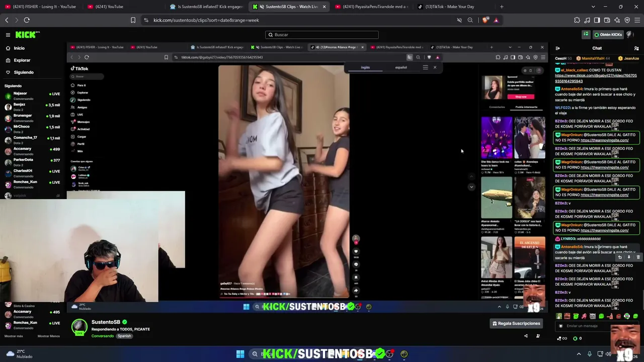Click the SustentoSB channel avatar
The height and width of the screenshot is (362, 644).
point(79,327)
